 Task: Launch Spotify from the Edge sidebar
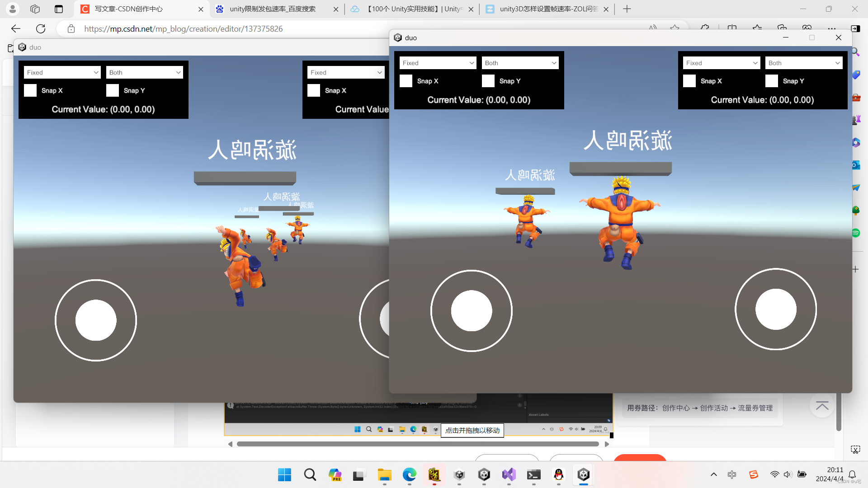click(x=856, y=233)
